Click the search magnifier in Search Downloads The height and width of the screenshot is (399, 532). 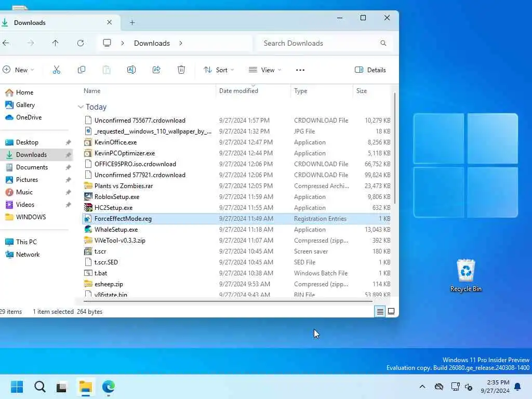383,43
